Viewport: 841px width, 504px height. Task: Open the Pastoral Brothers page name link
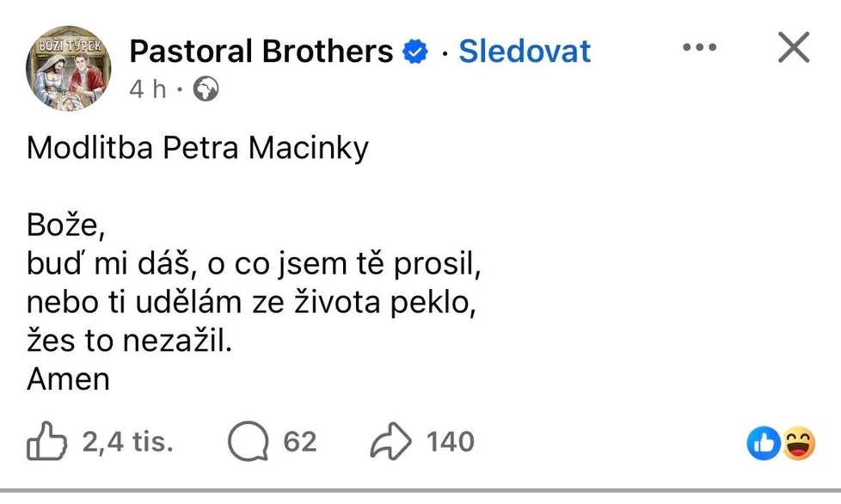[x=261, y=52]
